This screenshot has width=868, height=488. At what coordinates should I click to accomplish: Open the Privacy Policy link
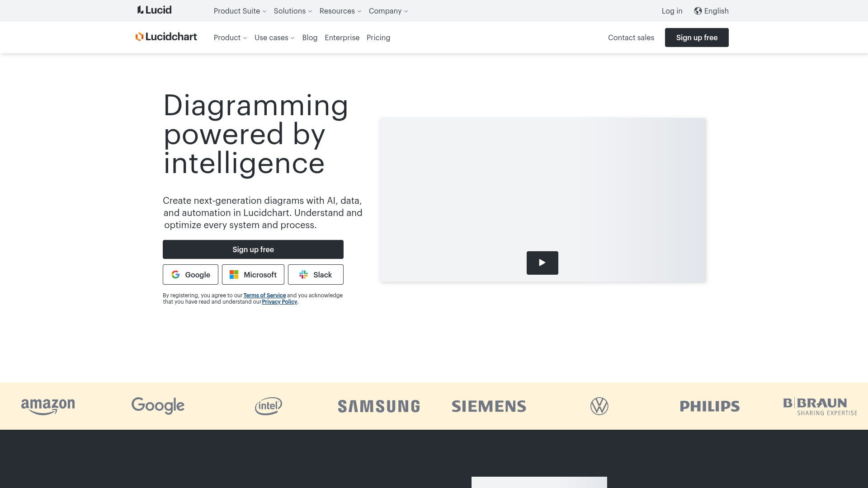[x=279, y=302]
